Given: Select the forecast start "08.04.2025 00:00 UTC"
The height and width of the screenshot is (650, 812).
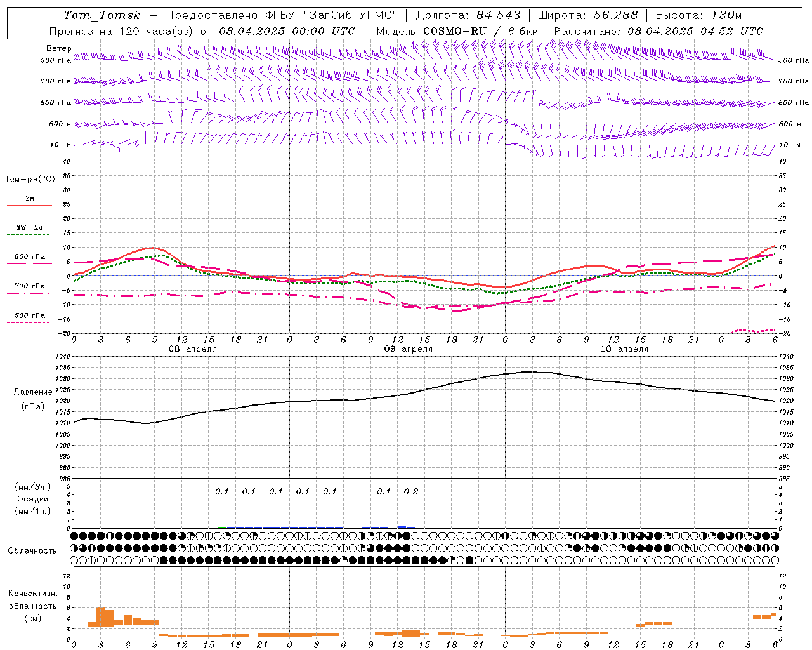Looking at the screenshot, I should (x=287, y=31).
